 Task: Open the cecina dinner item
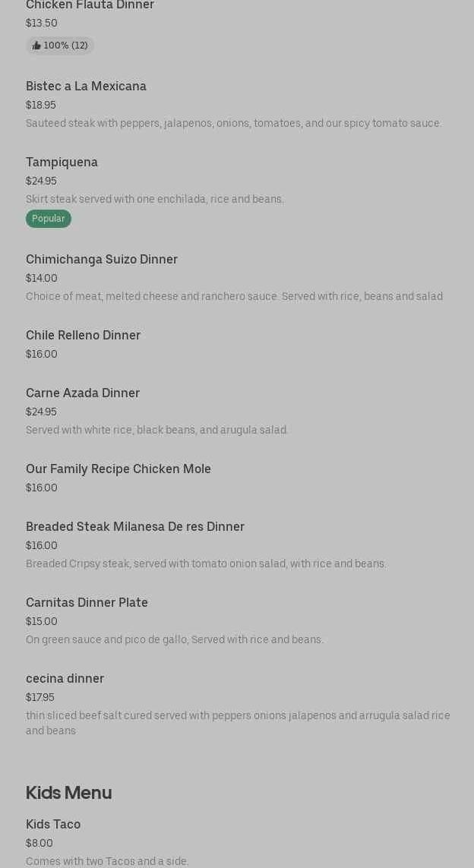pos(65,679)
